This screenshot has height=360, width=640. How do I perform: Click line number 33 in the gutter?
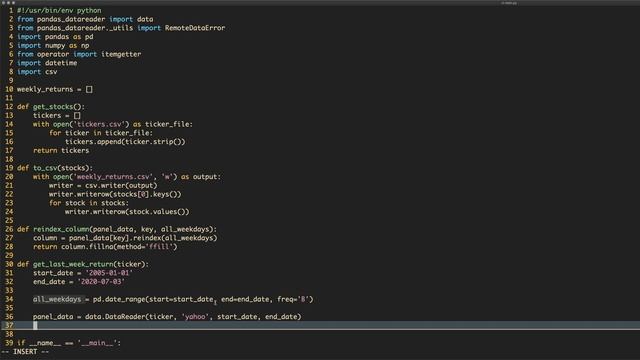[x=9, y=291]
